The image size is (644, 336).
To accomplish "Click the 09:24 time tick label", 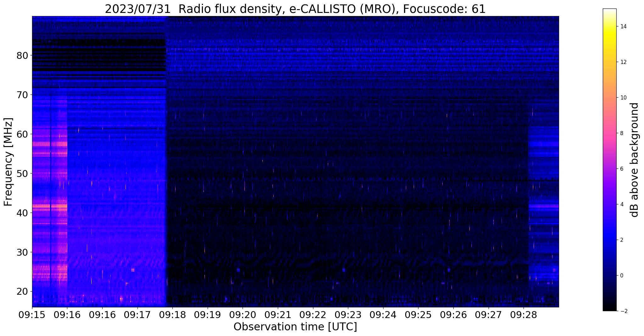I will click(383, 315).
